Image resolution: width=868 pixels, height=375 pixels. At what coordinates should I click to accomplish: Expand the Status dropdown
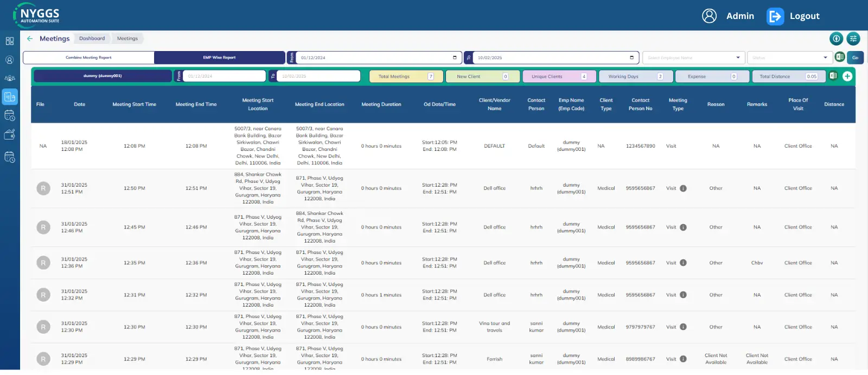789,58
